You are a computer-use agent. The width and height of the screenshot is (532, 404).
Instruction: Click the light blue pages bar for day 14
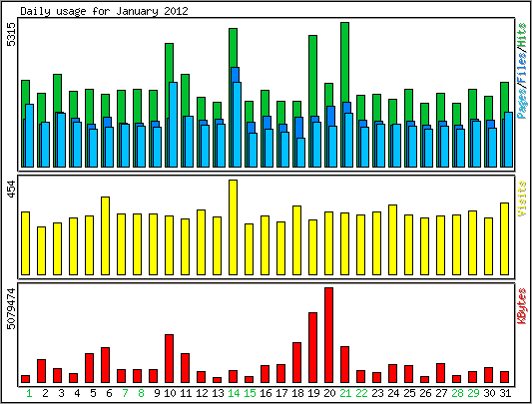click(238, 125)
